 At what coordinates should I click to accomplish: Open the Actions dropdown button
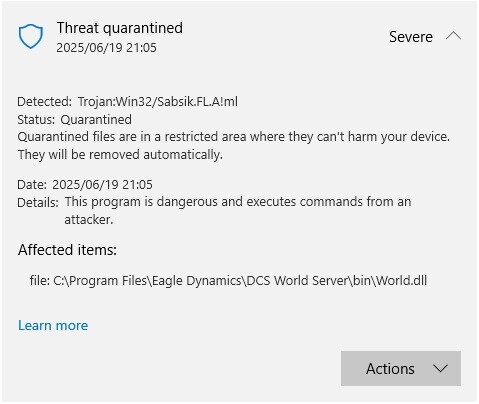pos(401,368)
